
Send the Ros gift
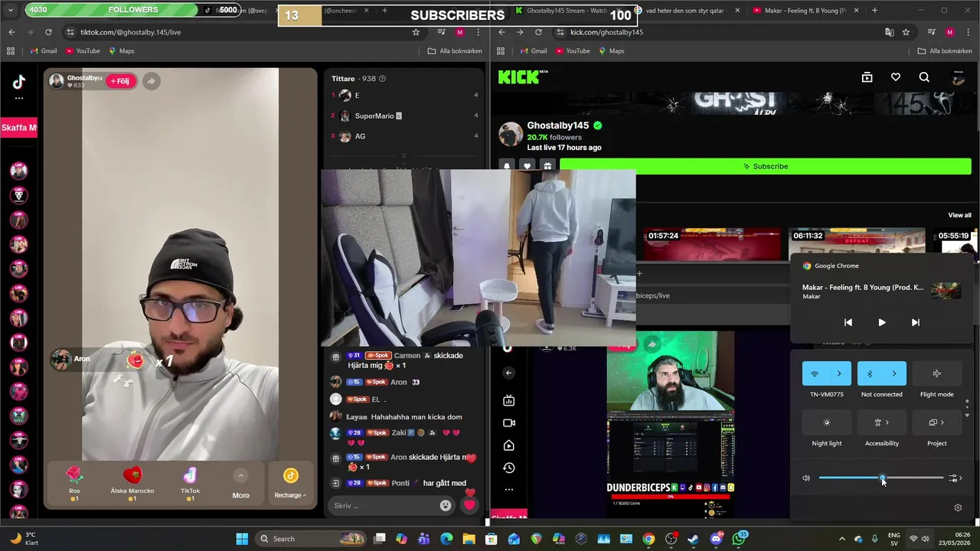click(74, 483)
